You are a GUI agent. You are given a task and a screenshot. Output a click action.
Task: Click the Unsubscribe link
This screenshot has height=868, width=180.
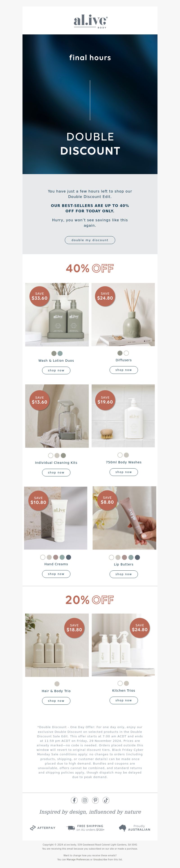point(100,860)
